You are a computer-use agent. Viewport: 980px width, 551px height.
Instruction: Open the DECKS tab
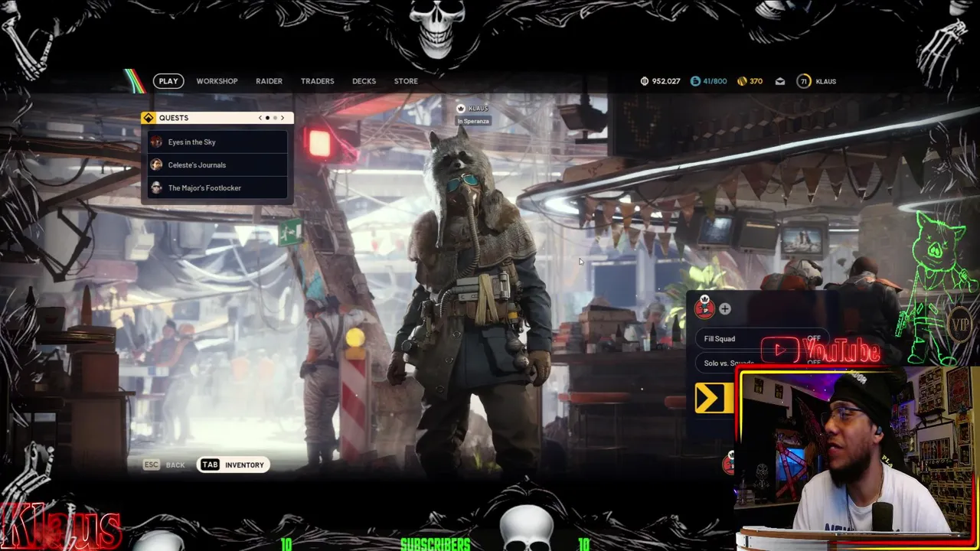[364, 81]
